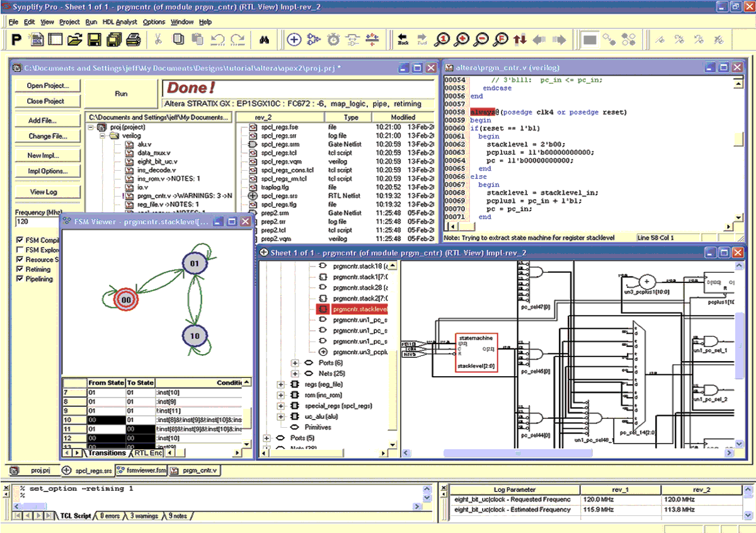Toggle the Pipelining checkbox

pos(20,278)
